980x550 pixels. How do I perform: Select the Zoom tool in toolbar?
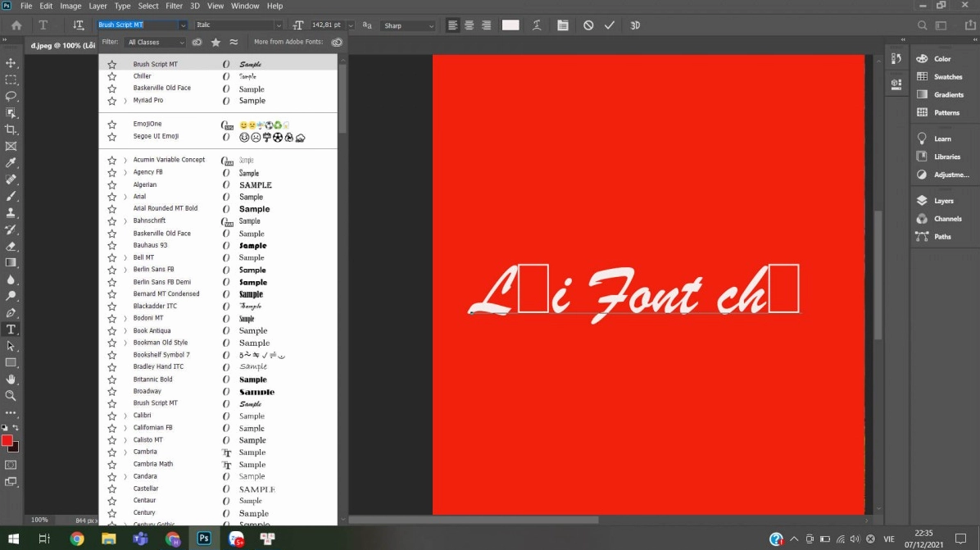pyautogui.click(x=11, y=396)
